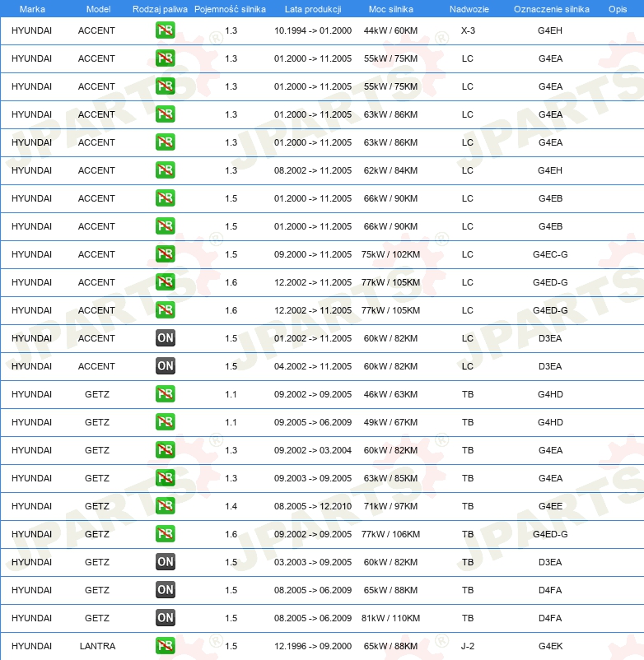
Task: Click the 08.2005 -> 12.2010 production years cell
Action: [x=312, y=506]
